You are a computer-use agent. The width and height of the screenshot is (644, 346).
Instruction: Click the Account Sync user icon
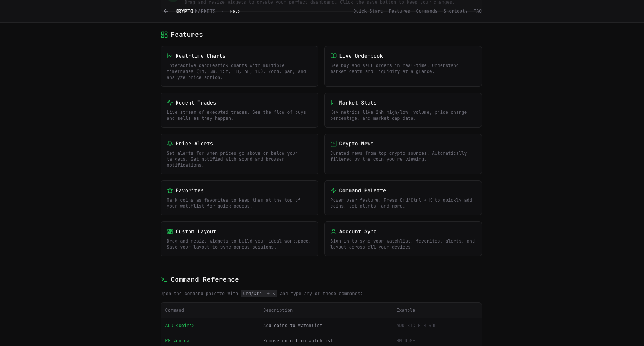coord(334,231)
